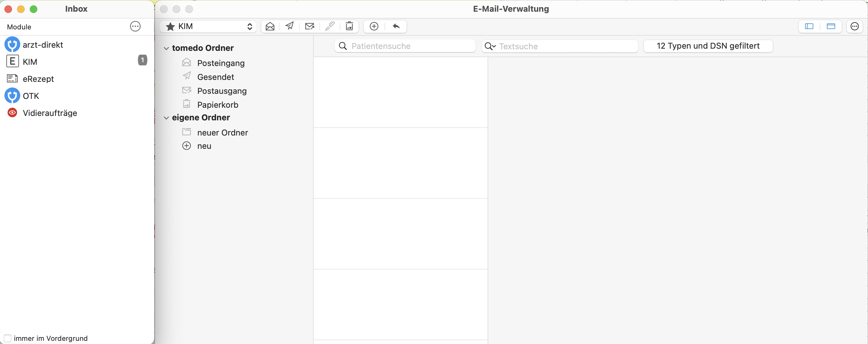Select arzt-direkt module entry
The width and height of the screenshot is (868, 344).
click(x=43, y=45)
